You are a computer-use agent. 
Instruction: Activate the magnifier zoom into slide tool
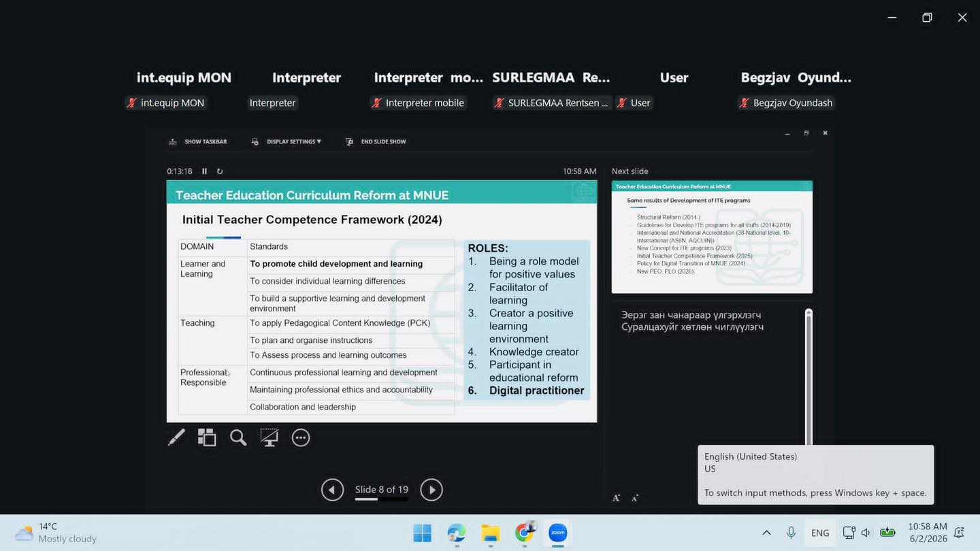[238, 437]
